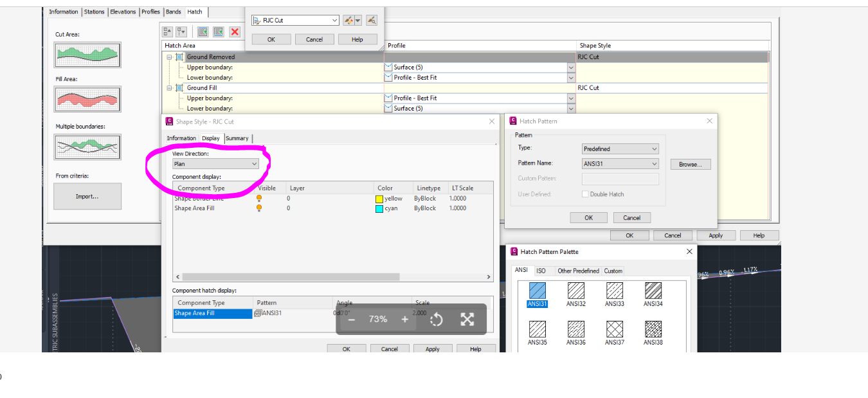This screenshot has height=398, width=868.
Task: Enter fullscreen via the expand icon
Action: [466, 319]
